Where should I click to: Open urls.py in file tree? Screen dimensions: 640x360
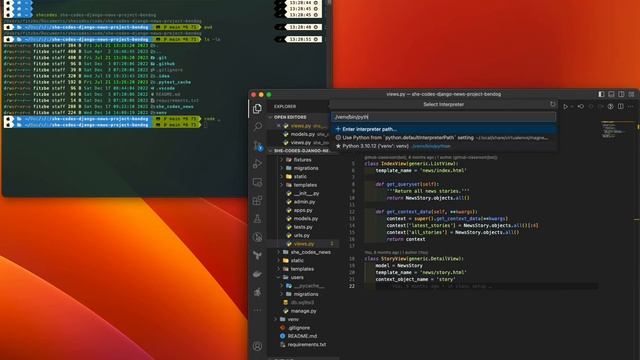pyautogui.click(x=302, y=236)
